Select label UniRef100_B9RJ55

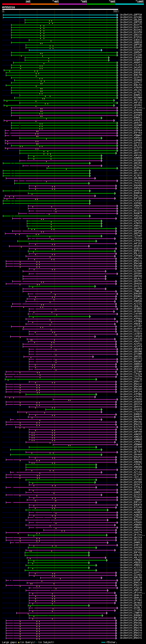pyautogui.click(x=131, y=75)
